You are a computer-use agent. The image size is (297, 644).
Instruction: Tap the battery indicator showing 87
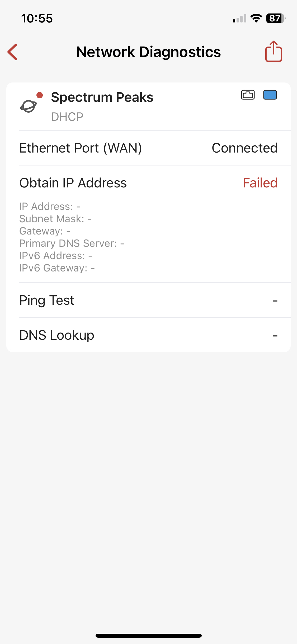[276, 18]
